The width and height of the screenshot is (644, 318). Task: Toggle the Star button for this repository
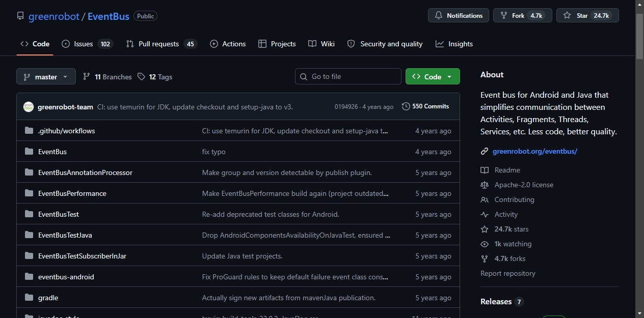587,15
